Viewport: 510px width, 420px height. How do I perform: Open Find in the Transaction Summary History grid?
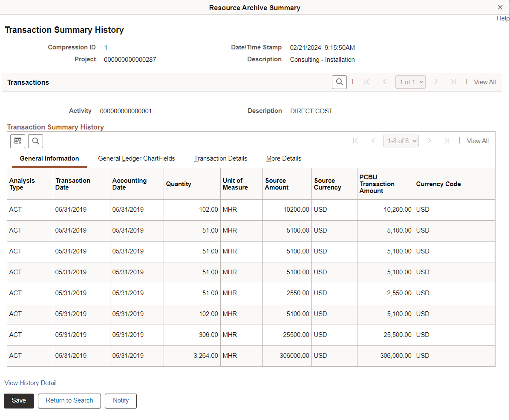35,141
